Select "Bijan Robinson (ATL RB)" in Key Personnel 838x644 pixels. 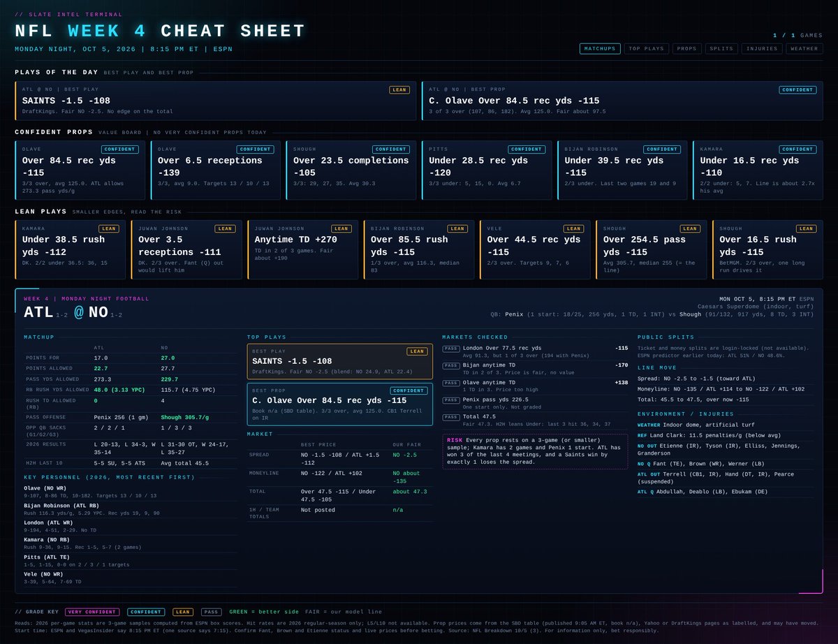click(61, 504)
